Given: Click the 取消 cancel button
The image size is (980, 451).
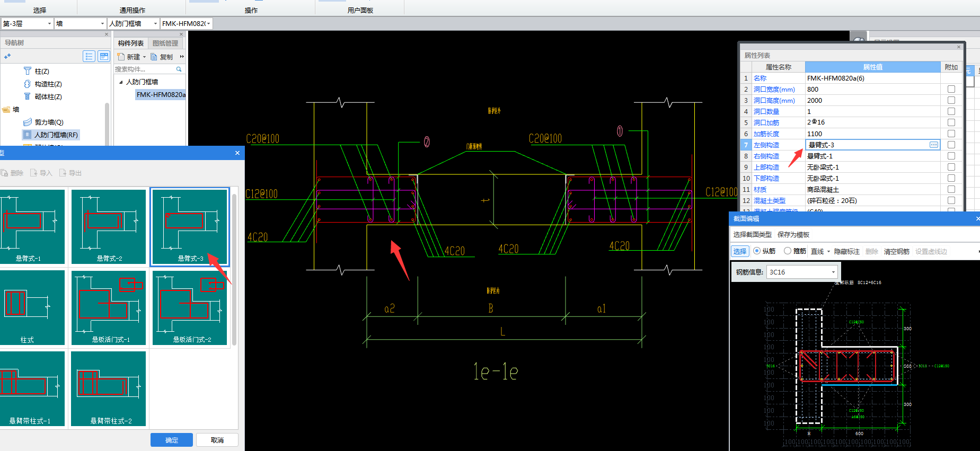Looking at the screenshot, I should click(x=217, y=440).
